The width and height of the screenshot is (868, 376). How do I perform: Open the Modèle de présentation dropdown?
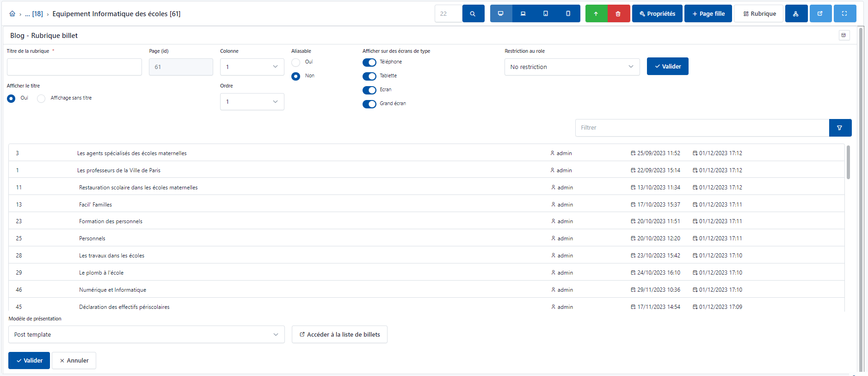pyautogui.click(x=146, y=335)
